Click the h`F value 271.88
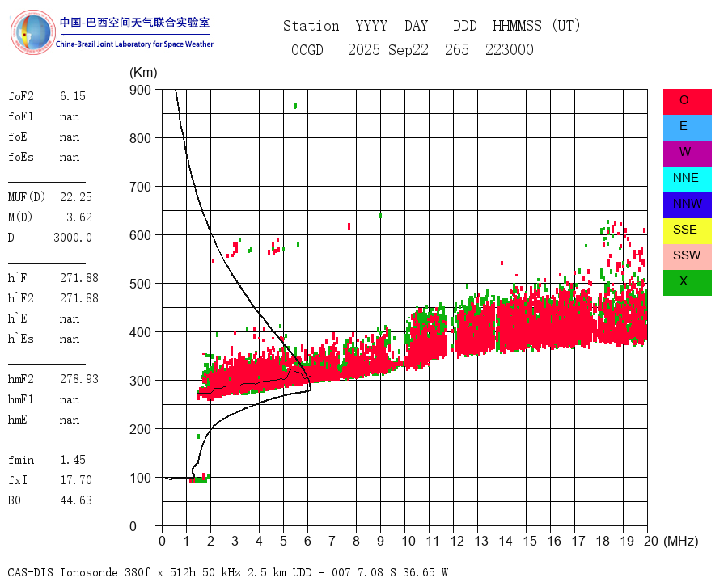The width and height of the screenshot is (728, 582). (79, 278)
